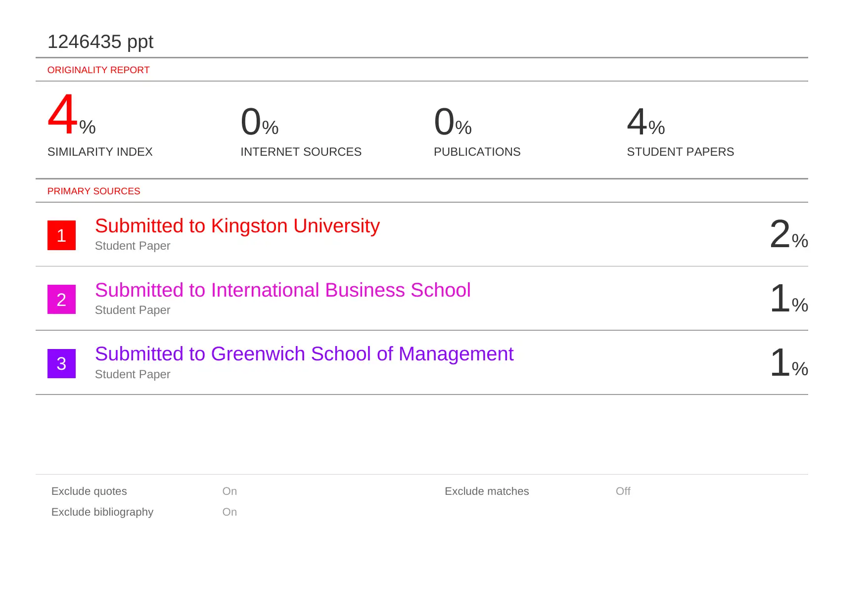Click the 4% above STUDENT PAPERS

click(x=646, y=122)
